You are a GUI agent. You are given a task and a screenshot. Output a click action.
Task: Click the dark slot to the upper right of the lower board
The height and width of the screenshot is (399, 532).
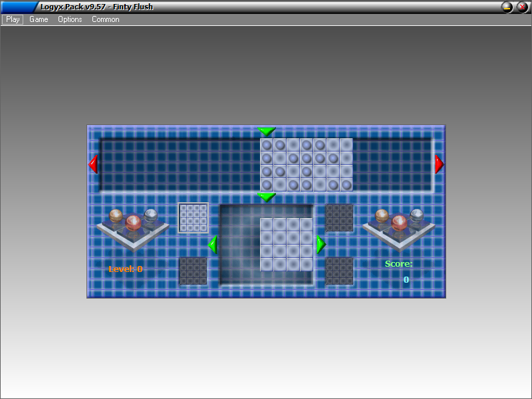pos(339,218)
